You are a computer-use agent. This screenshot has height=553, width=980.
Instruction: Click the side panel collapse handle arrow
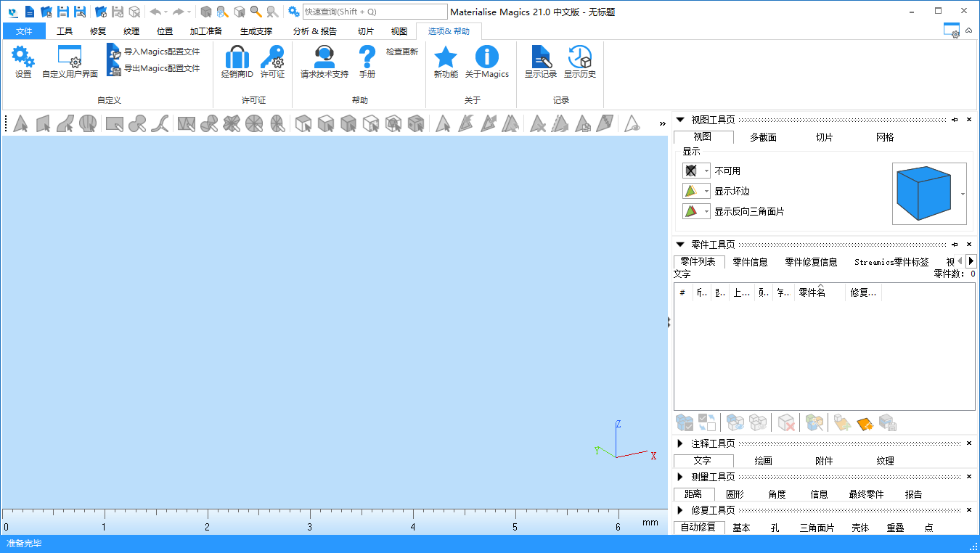tap(669, 323)
